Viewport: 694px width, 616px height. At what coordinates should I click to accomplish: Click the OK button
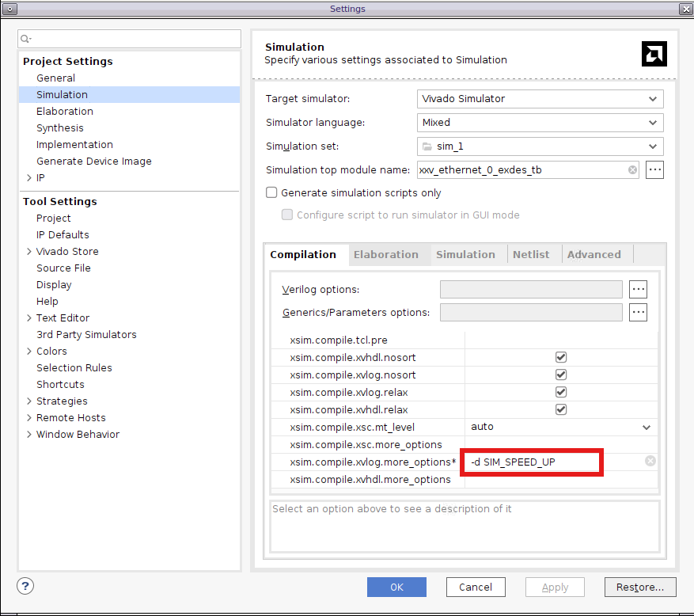(x=396, y=587)
